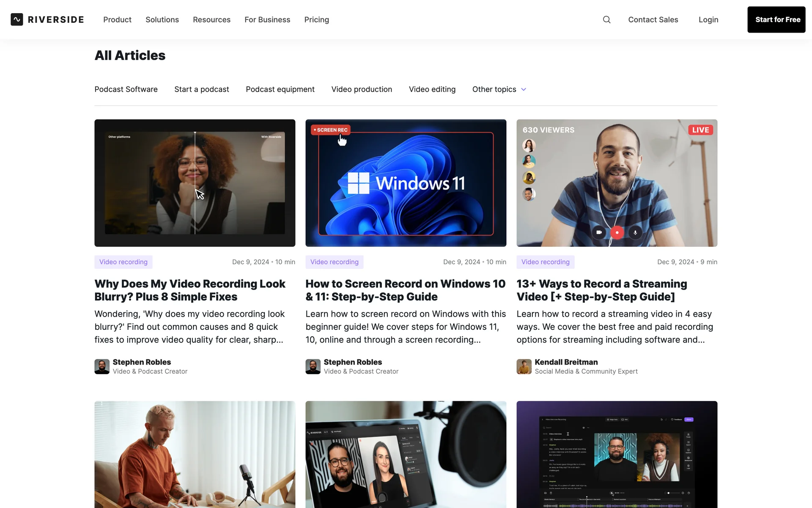Open the Resources navigation menu
Screen dimensions: 812x508
211,19
